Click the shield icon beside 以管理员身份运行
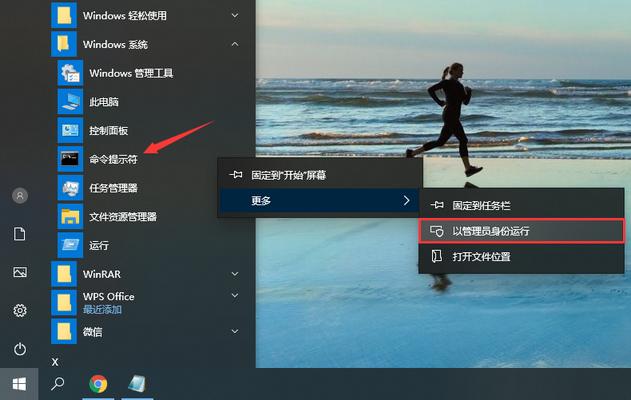Viewport: 631px width, 400px height. [437, 231]
